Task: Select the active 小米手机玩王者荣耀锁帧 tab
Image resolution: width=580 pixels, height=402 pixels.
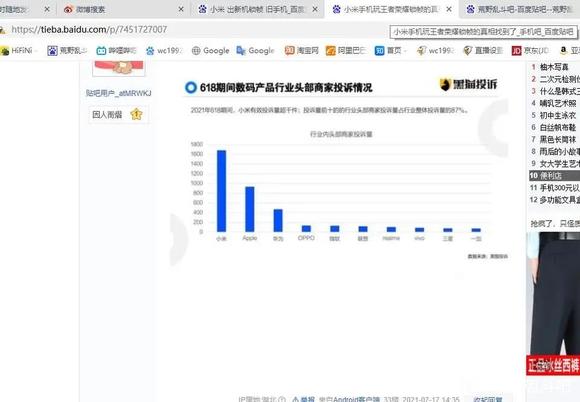Action: [x=392, y=9]
